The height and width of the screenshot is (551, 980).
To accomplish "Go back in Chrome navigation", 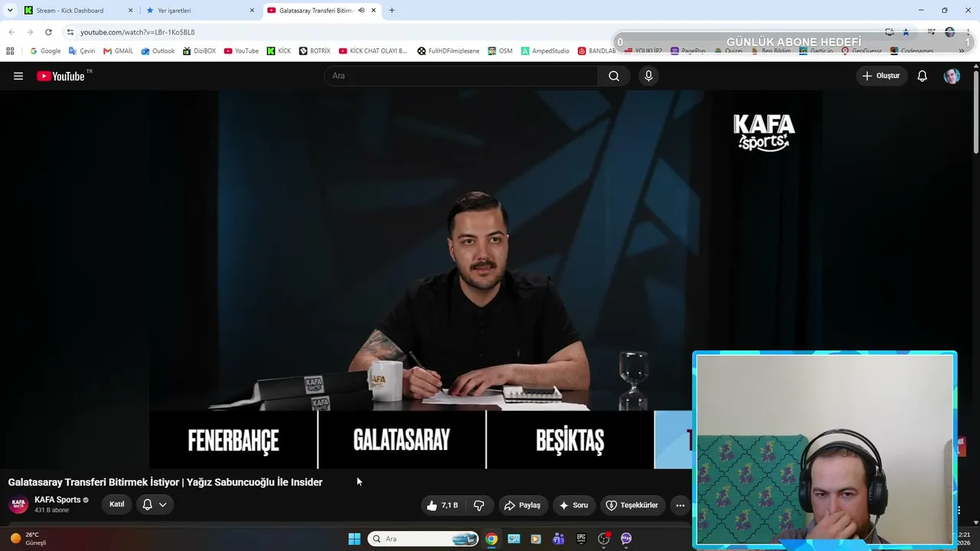I will [11, 32].
